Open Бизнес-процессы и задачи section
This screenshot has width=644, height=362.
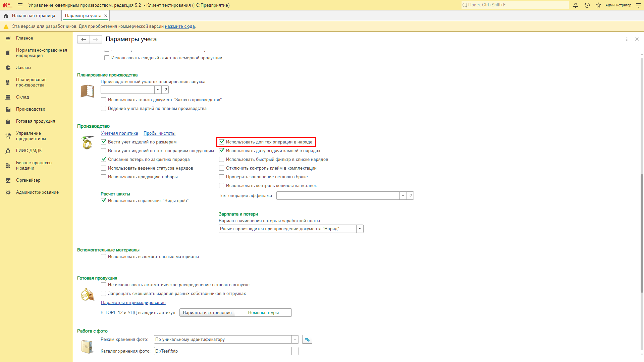pos(34,166)
